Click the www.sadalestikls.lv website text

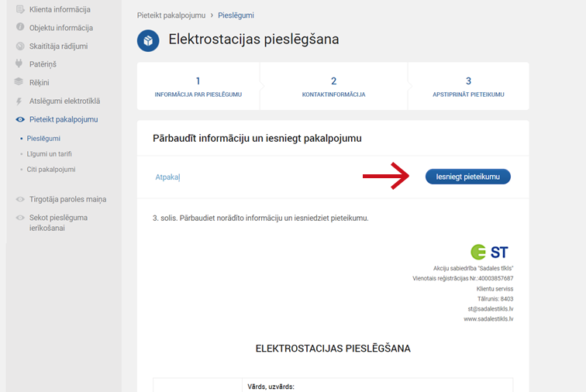click(x=488, y=318)
